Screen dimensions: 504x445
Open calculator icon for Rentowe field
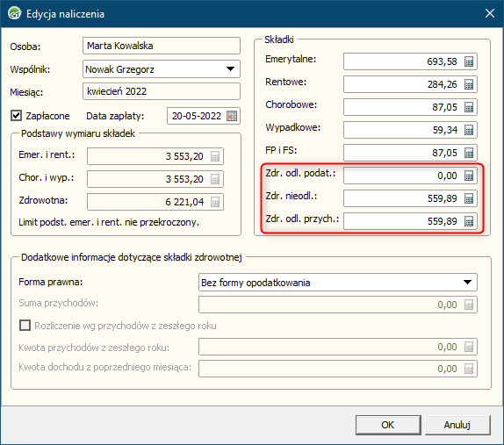coord(469,84)
